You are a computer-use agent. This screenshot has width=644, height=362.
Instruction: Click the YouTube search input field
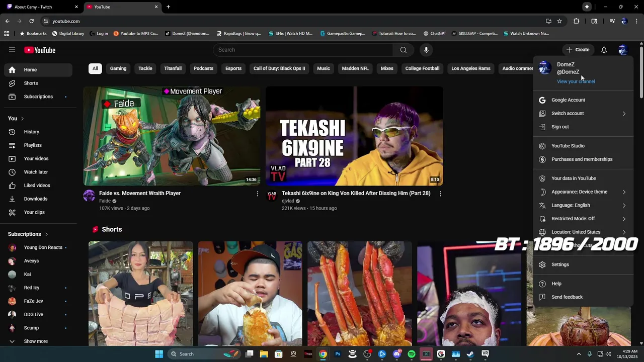[x=303, y=50]
